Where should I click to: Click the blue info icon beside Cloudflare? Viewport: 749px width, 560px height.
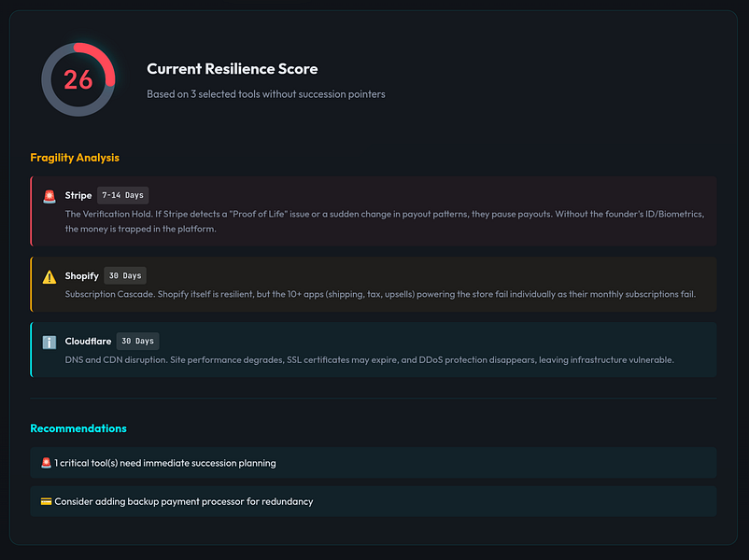click(x=49, y=343)
